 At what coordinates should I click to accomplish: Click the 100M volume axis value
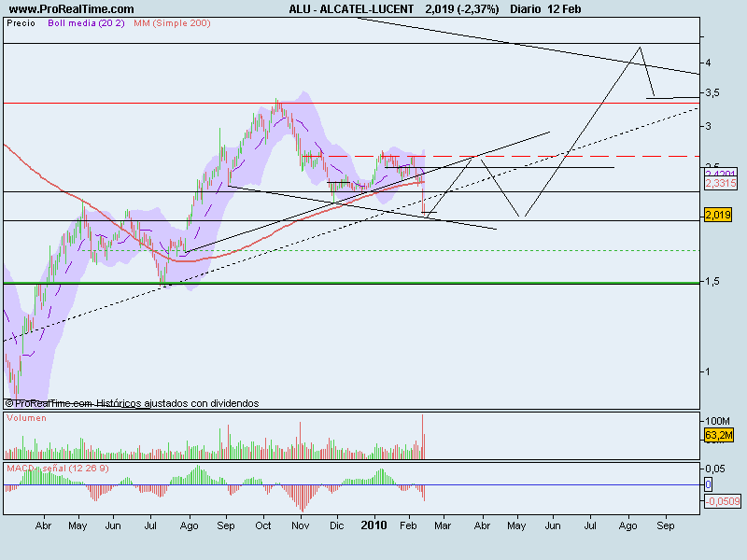pyautogui.click(x=718, y=421)
